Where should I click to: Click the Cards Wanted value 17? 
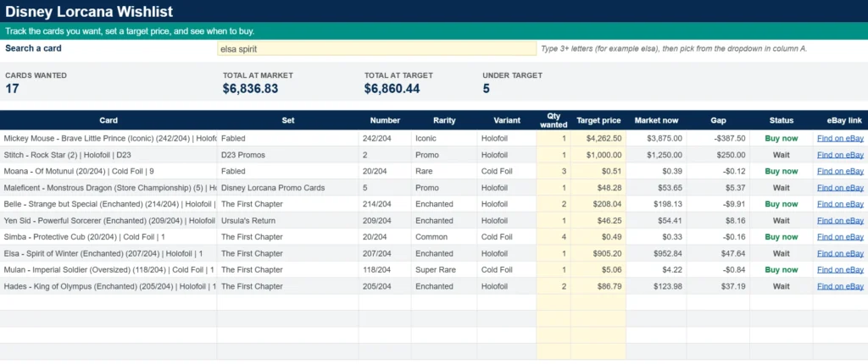pyautogui.click(x=12, y=89)
